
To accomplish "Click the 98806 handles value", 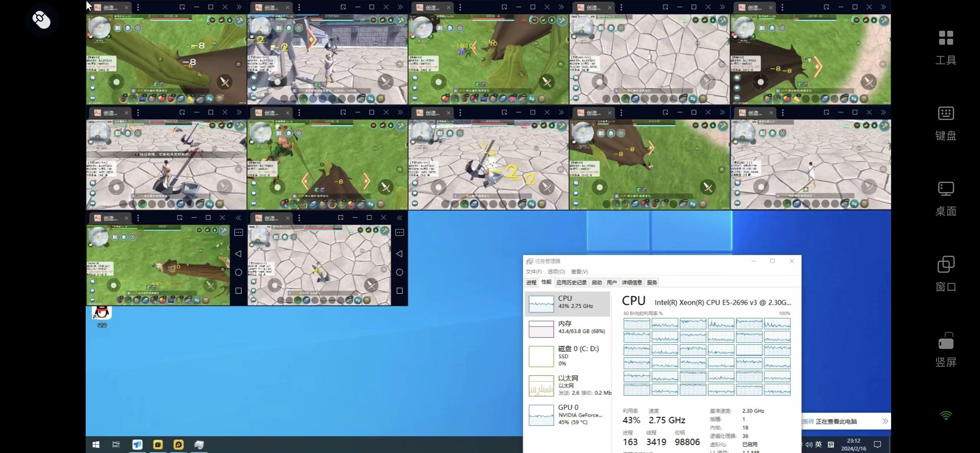I will tap(687, 442).
